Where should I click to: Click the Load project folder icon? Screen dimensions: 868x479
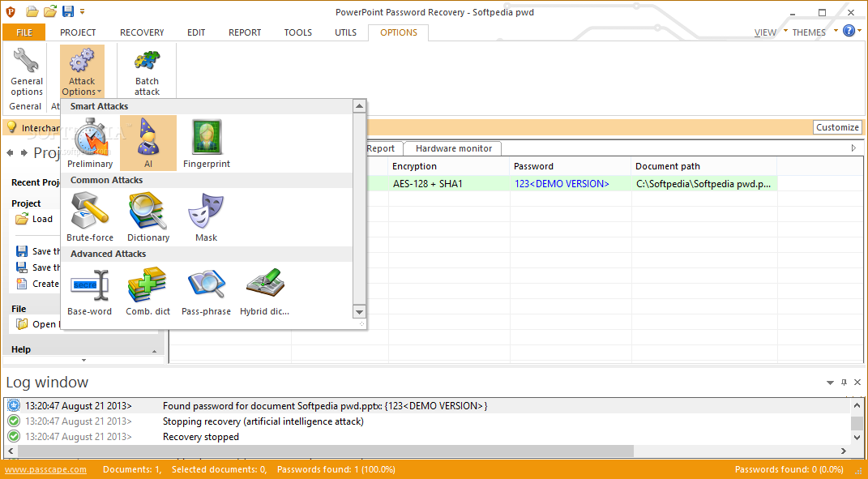click(x=22, y=220)
